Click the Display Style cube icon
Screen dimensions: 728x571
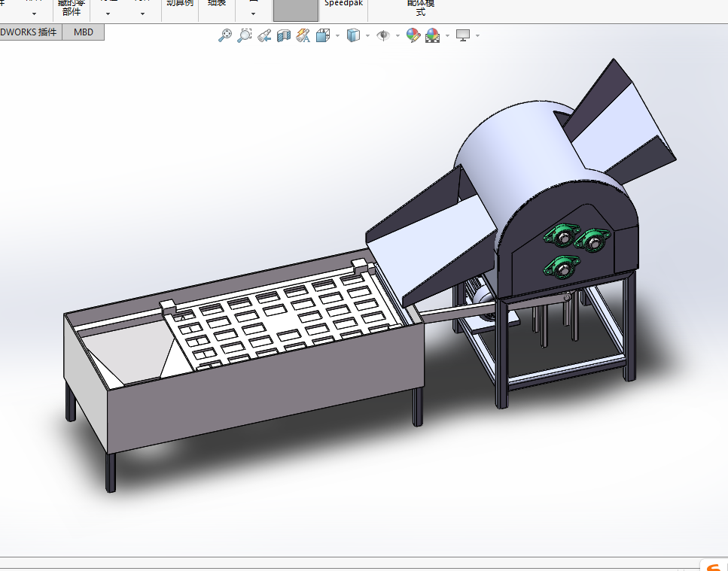click(353, 35)
